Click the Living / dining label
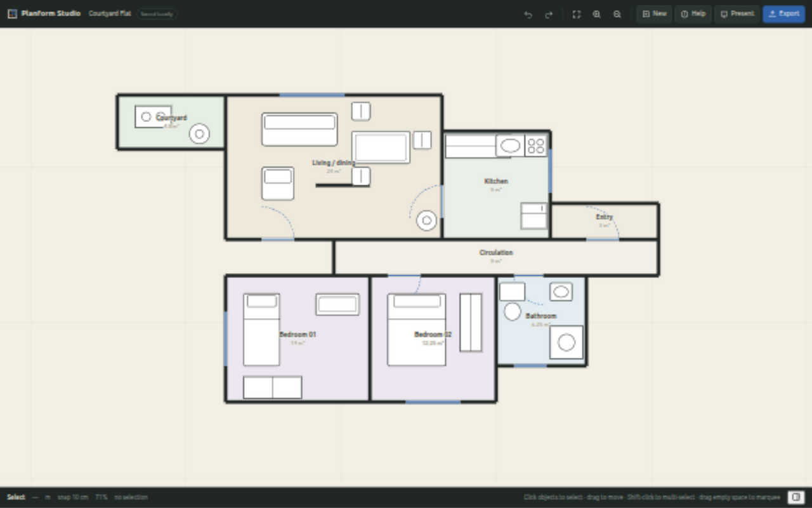The height and width of the screenshot is (508, 812). 334,163
